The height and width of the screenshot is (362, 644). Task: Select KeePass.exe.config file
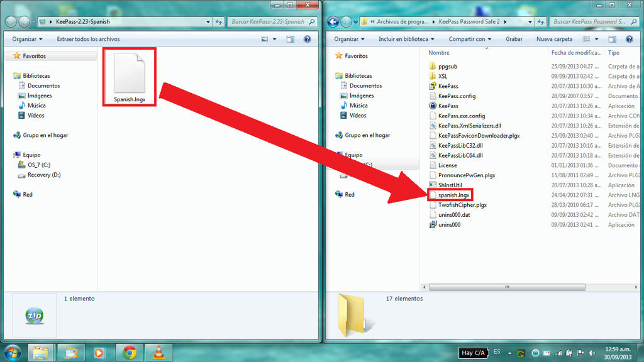tap(461, 116)
